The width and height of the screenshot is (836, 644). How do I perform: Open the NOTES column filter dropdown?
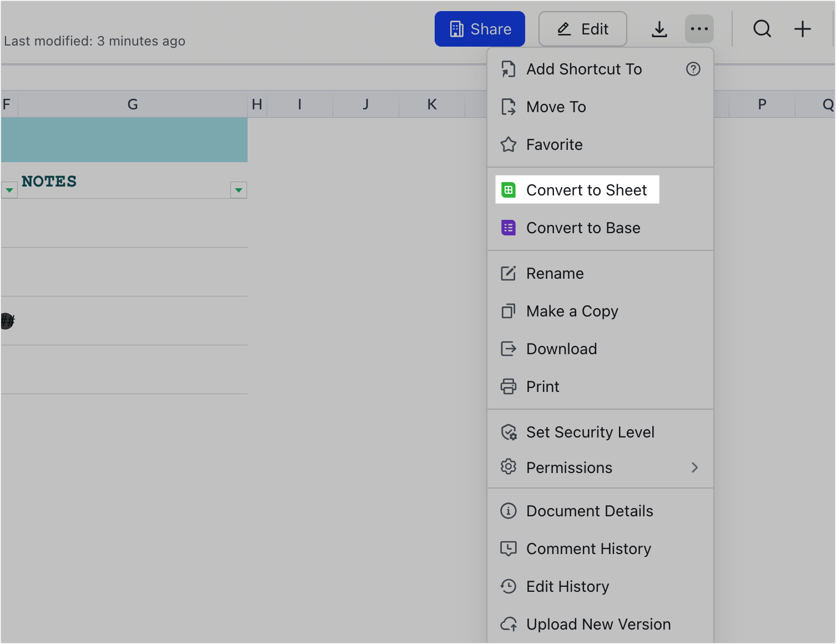click(x=239, y=190)
